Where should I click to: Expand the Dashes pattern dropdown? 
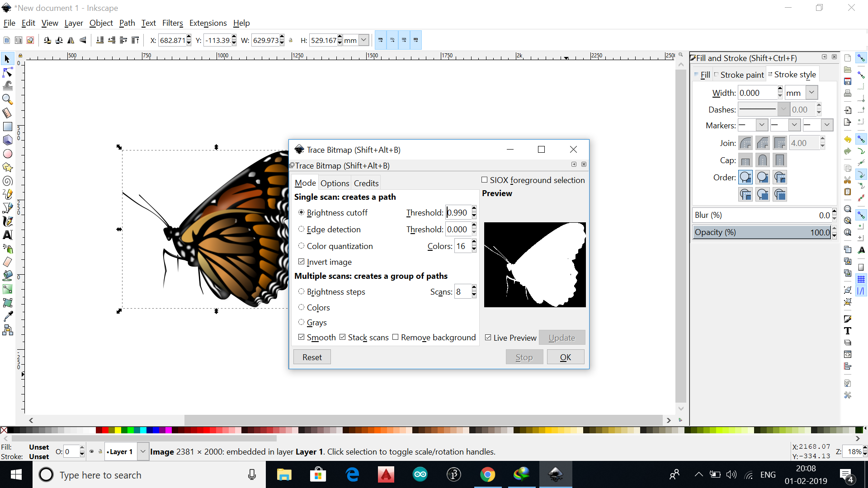[783, 109]
